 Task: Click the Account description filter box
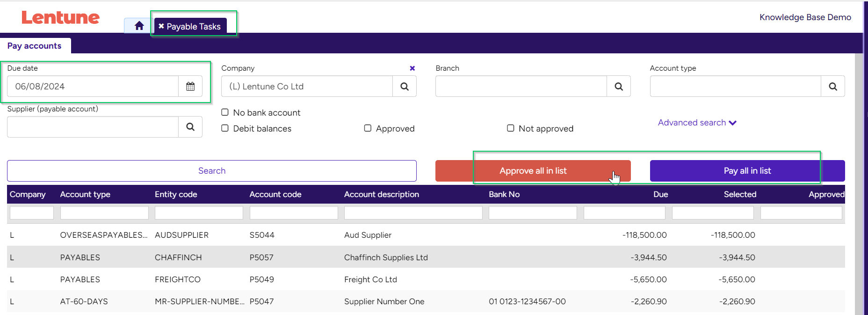[413, 213]
